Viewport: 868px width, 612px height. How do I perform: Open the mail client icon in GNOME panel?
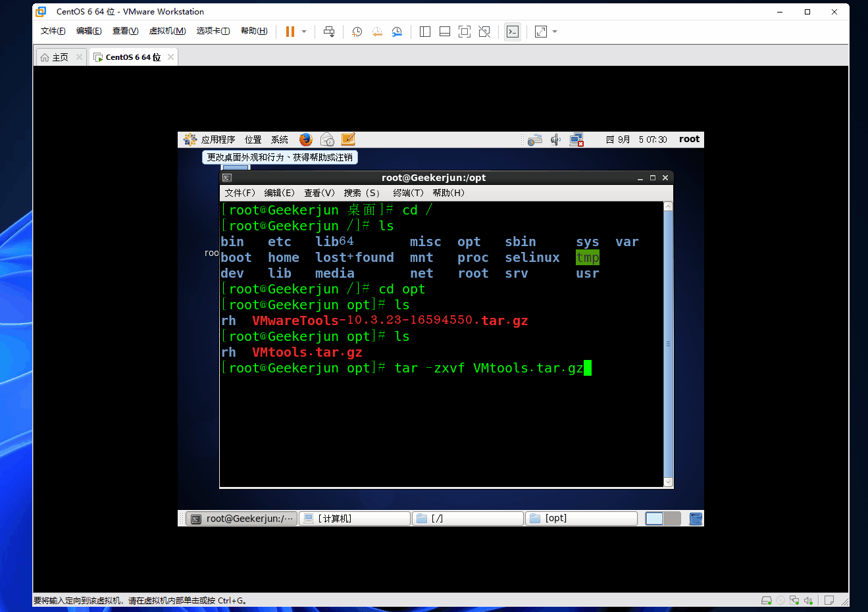[327, 140]
